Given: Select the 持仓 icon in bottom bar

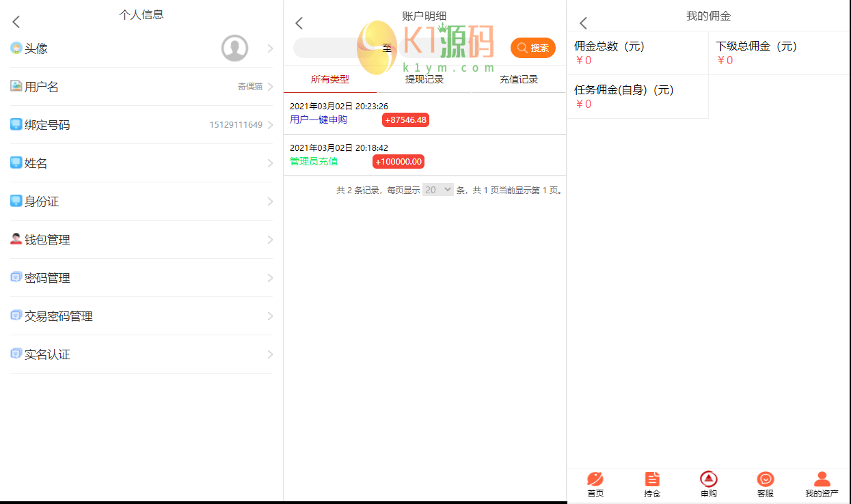Looking at the screenshot, I should (652, 480).
